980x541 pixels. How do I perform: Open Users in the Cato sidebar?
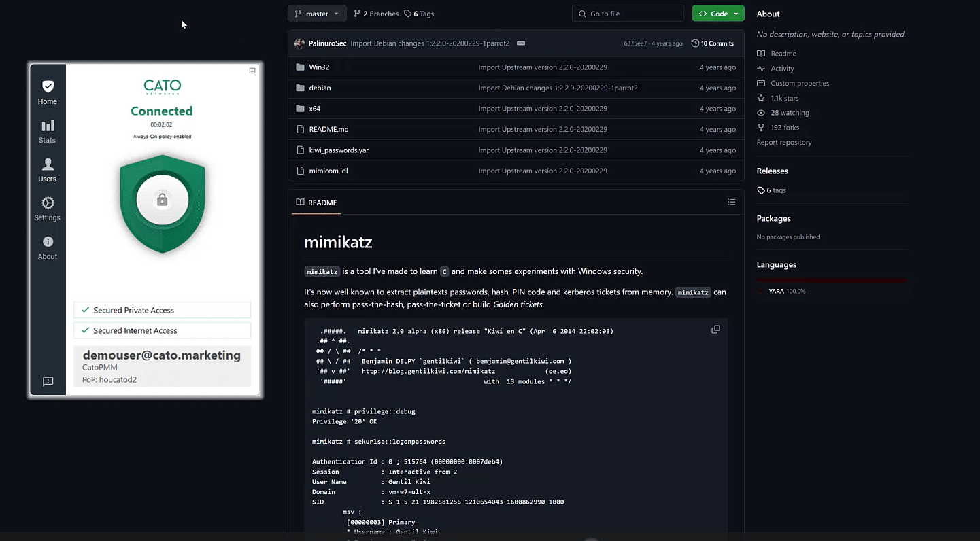click(x=48, y=170)
